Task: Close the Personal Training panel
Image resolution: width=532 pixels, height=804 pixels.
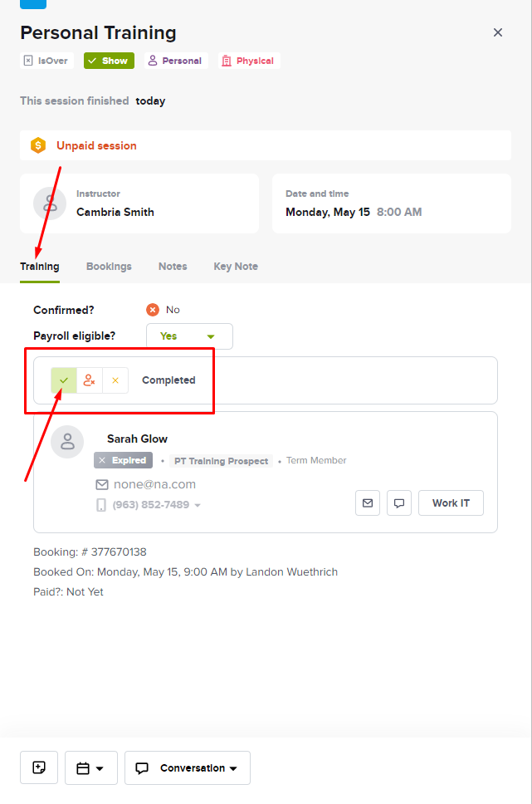Action: [498, 32]
